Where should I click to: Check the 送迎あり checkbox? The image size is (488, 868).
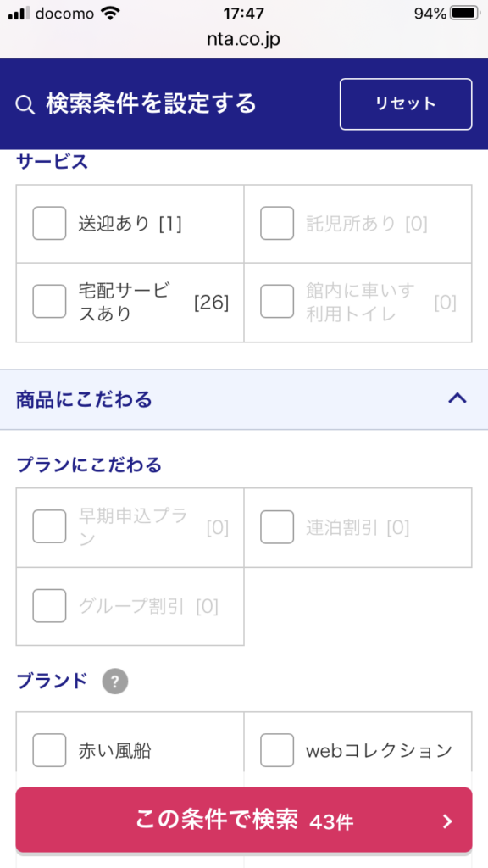49,223
